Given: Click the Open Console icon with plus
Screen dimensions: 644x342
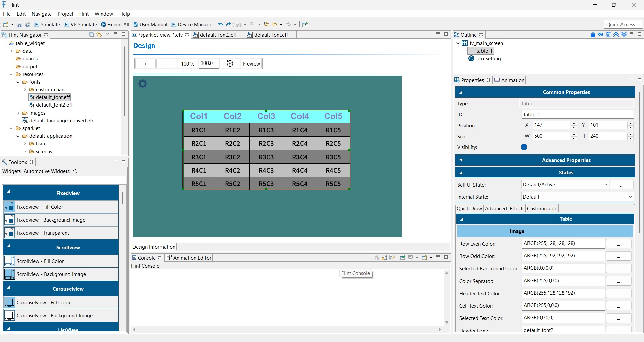Looking at the screenshot, I should [424, 258].
